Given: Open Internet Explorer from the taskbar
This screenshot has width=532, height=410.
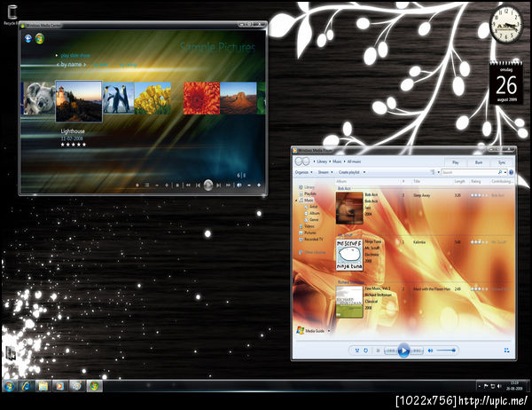Looking at the screenshot, I should click(x=26, y=386).
